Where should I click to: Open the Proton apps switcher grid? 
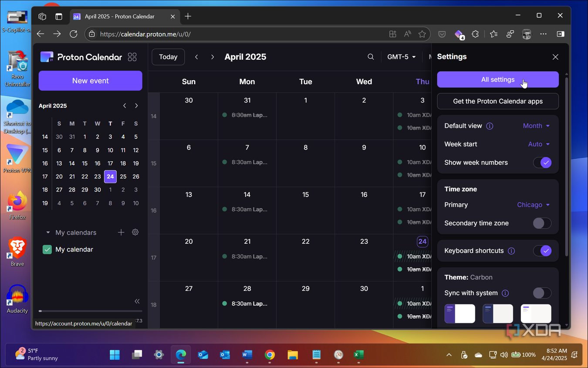click(x=132, y=57)
